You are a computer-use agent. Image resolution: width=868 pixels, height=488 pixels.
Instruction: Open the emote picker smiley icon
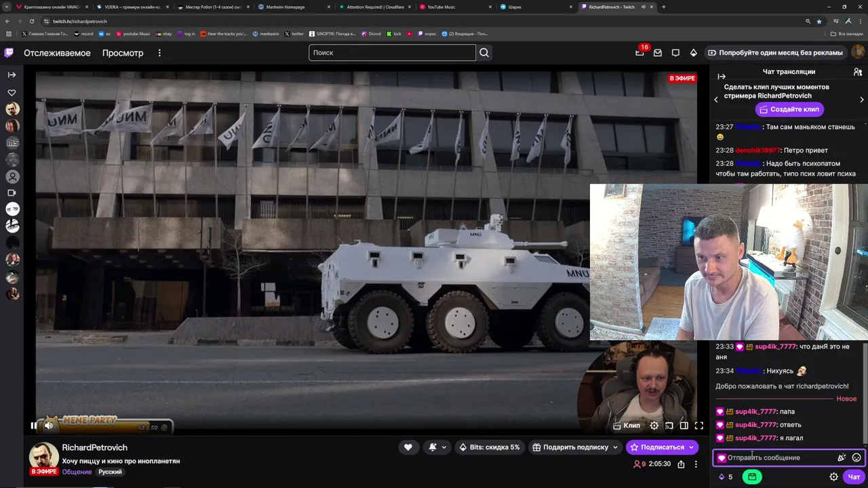(856, 457)
